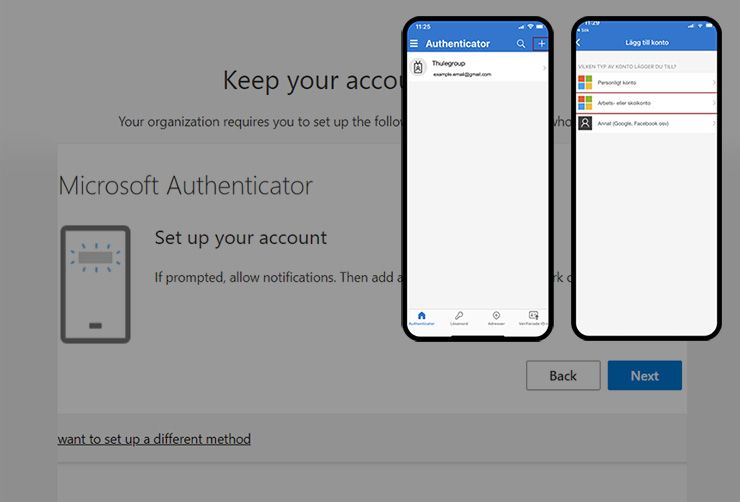This screenshot has width=740, height=502.
Task: Open the Thulegroup account badge icon
Action: click(418, 67)
